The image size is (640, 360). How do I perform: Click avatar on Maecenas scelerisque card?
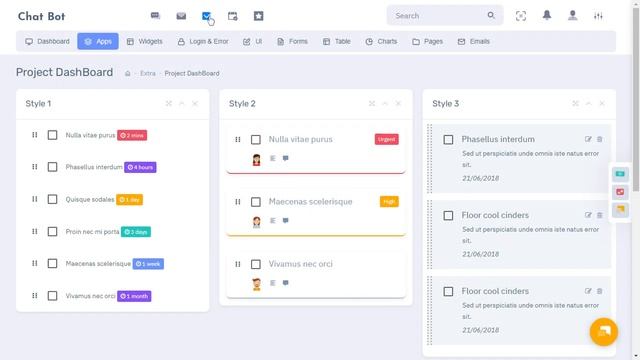pyautogui.click(x=256, y=222)
